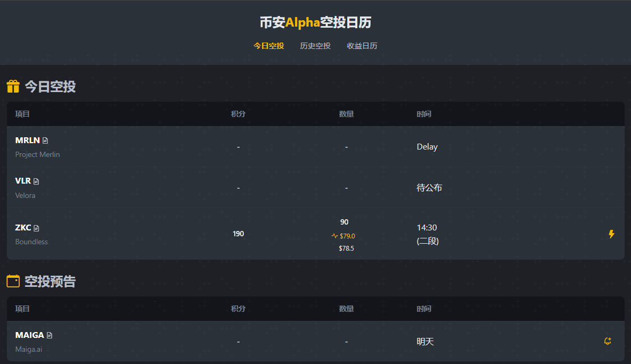The height and width of the screenshot is (364, 631).
Task: Click the VLR token name
Action: (x=23, y=181)
